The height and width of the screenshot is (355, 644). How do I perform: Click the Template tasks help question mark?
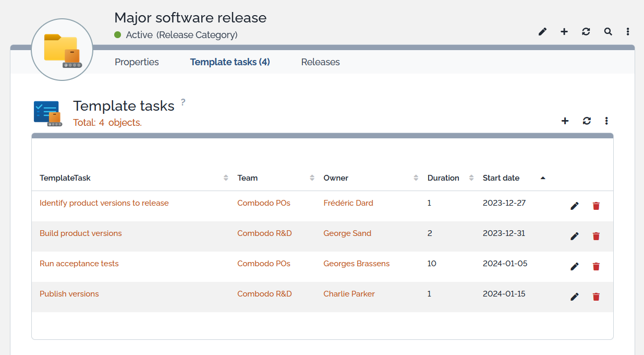183,102
